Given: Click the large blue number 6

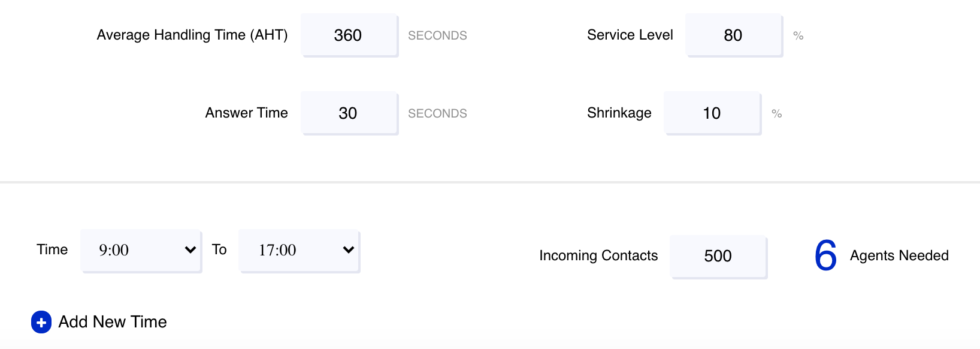Looking at the screenshot, I should tap(825, 255).
